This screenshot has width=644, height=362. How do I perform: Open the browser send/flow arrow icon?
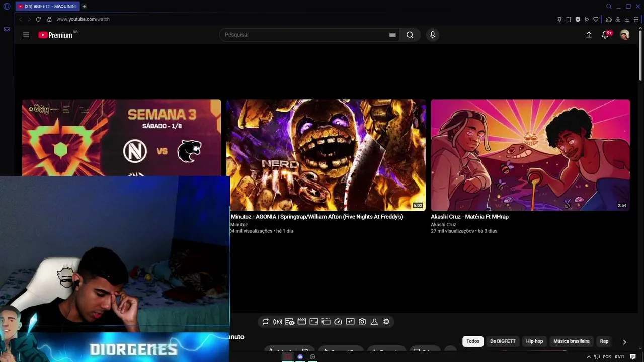(x=587, y=19)
